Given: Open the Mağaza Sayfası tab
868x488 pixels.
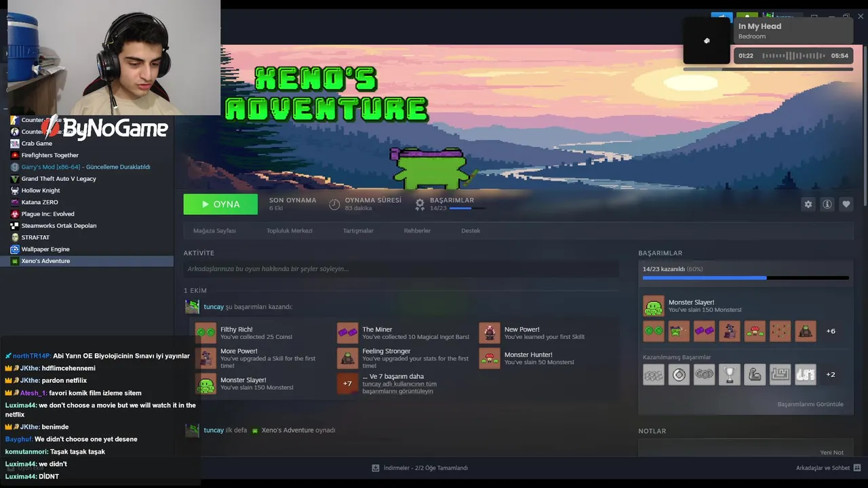Looking at the screenshot, I should click(214, 230).
